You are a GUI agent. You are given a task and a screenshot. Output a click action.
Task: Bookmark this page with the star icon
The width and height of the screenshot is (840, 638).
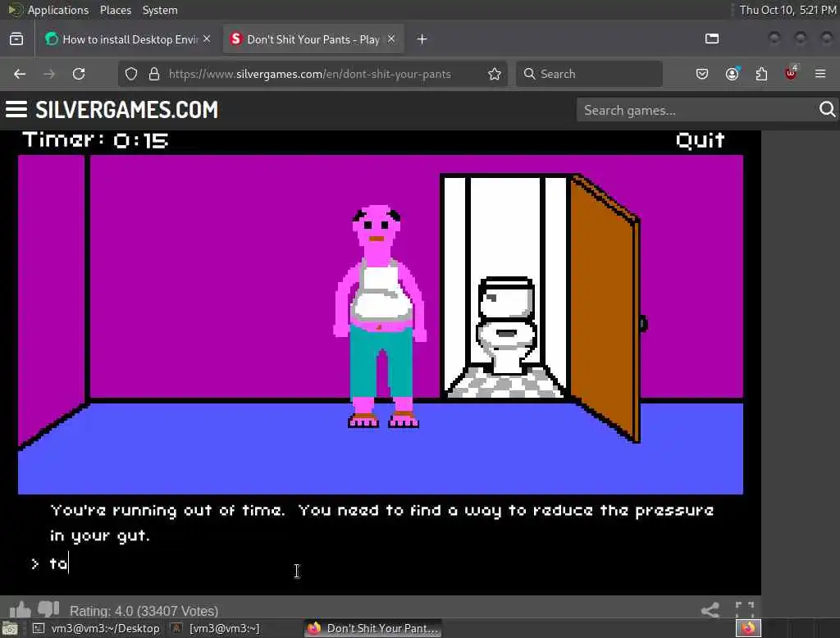pos(495,74)
